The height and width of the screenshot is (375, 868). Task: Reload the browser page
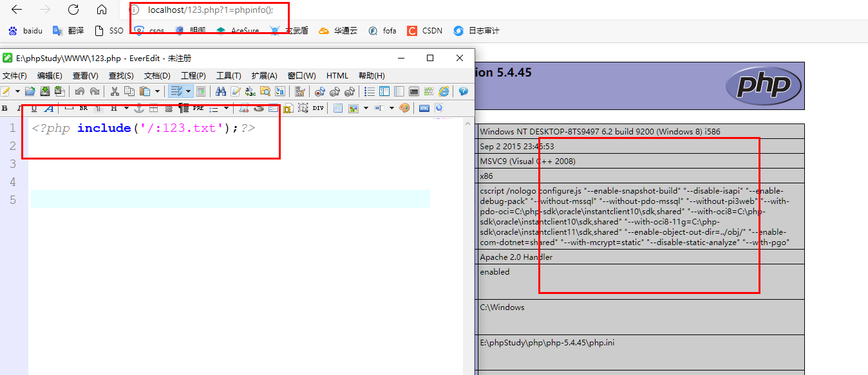click(x=73, y=10)
